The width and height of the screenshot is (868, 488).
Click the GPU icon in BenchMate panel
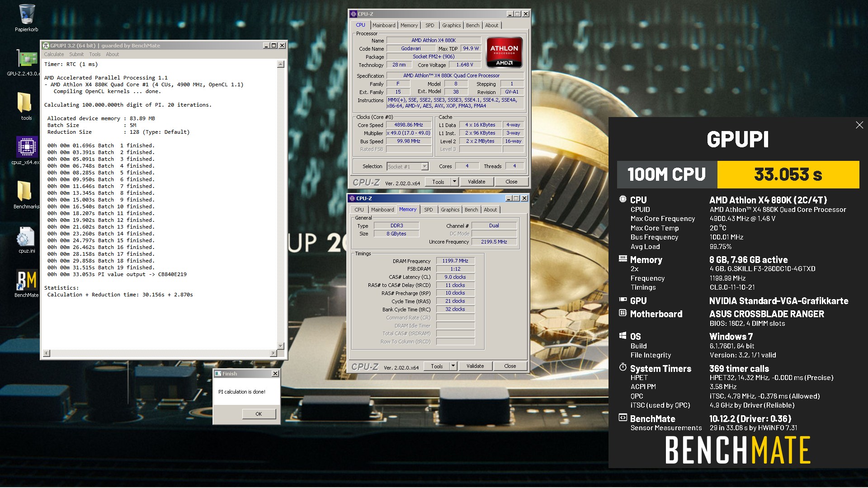click(x=623, y=300)
